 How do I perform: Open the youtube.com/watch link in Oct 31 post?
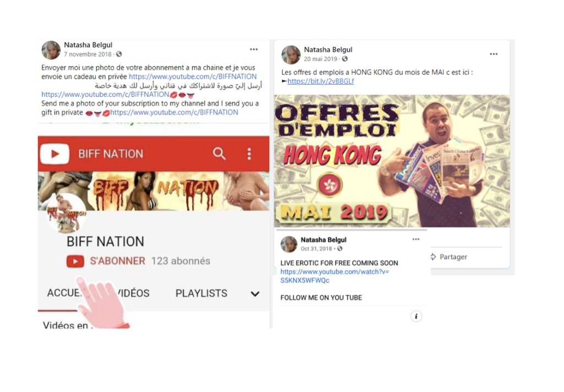point(334,276)
